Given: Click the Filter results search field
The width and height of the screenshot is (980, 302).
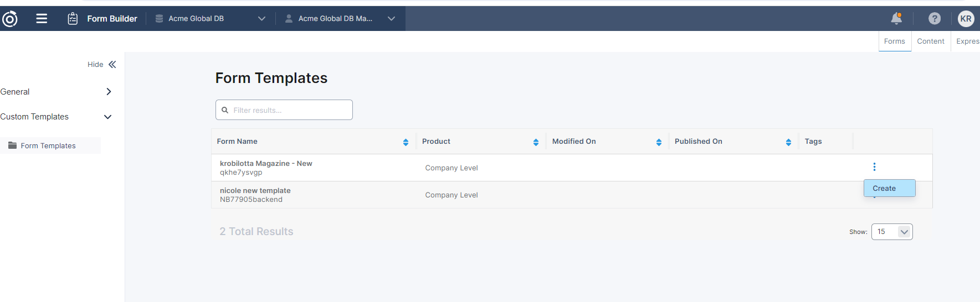Looking at the screenshot, I should pos(289,110).
